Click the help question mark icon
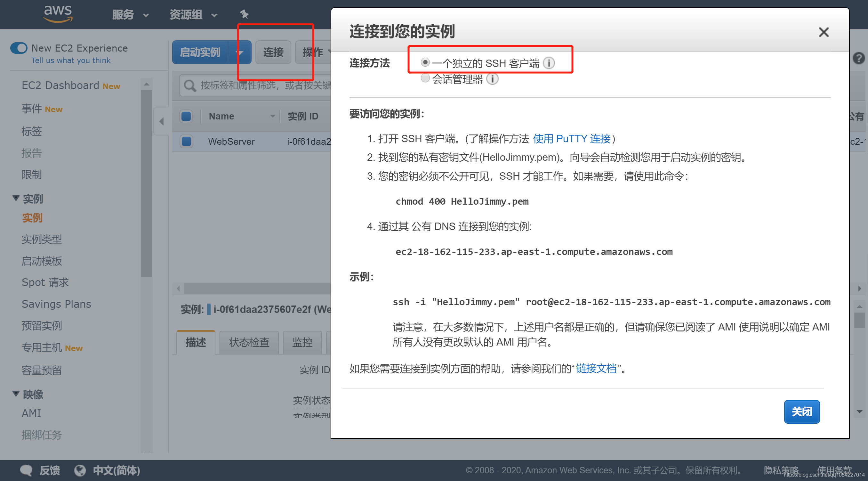 pyautogui.click(x=859, y=58)
